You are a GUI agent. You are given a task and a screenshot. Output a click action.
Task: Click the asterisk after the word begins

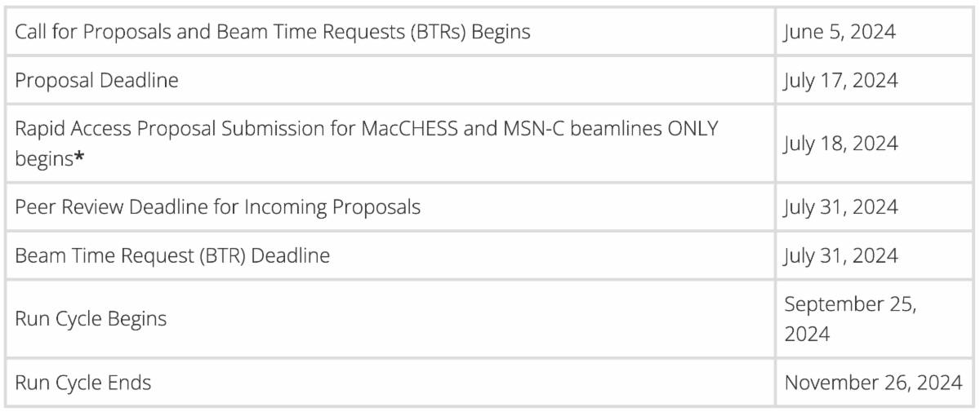click(81, 158)
